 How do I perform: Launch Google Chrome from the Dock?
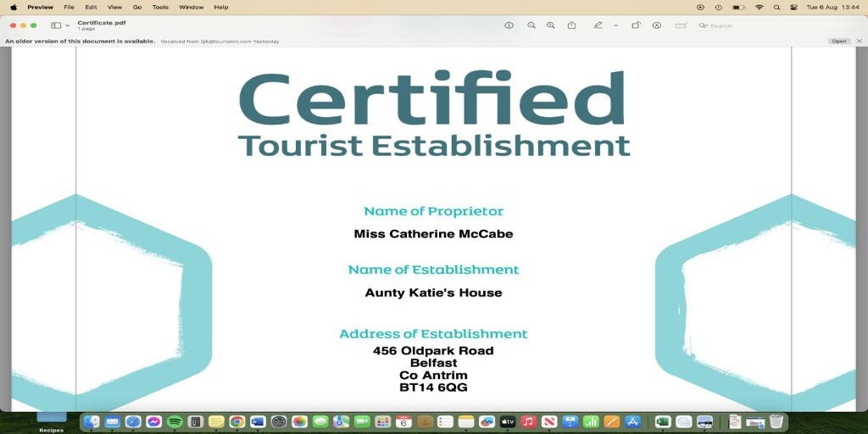(x=237, y=422)
